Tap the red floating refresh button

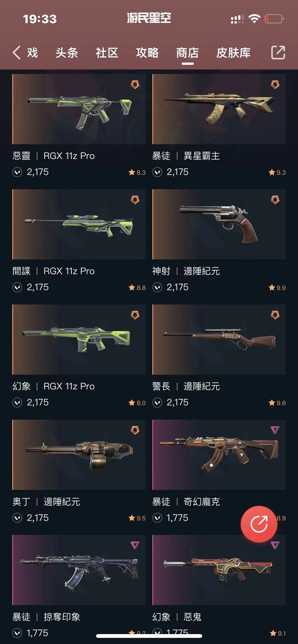click(259, 524)
